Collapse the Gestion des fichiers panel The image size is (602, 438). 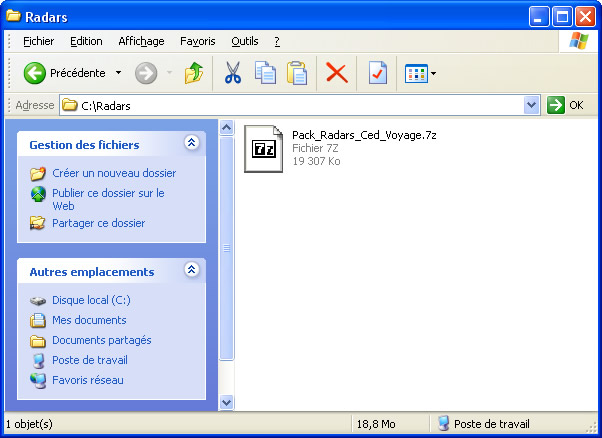click(192, 142)
